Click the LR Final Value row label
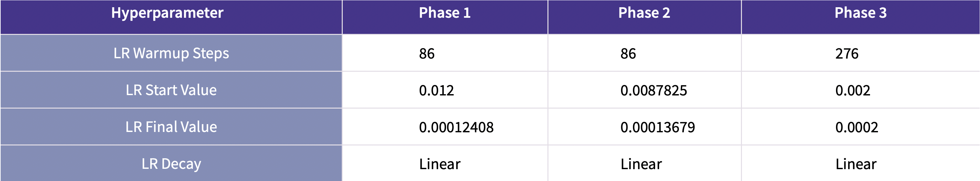The image size is (980, 181). (x=171, y=127)
